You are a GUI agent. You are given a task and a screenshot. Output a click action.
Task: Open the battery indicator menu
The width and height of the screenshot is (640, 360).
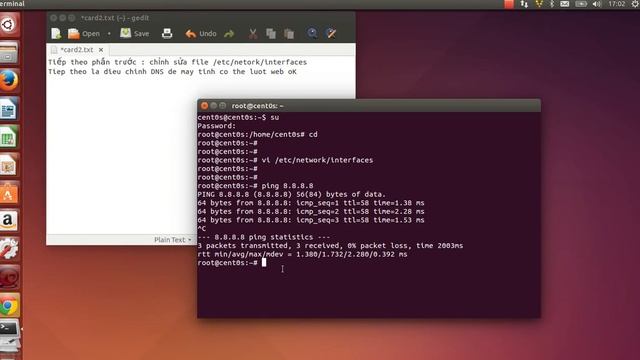coord(581,4)
